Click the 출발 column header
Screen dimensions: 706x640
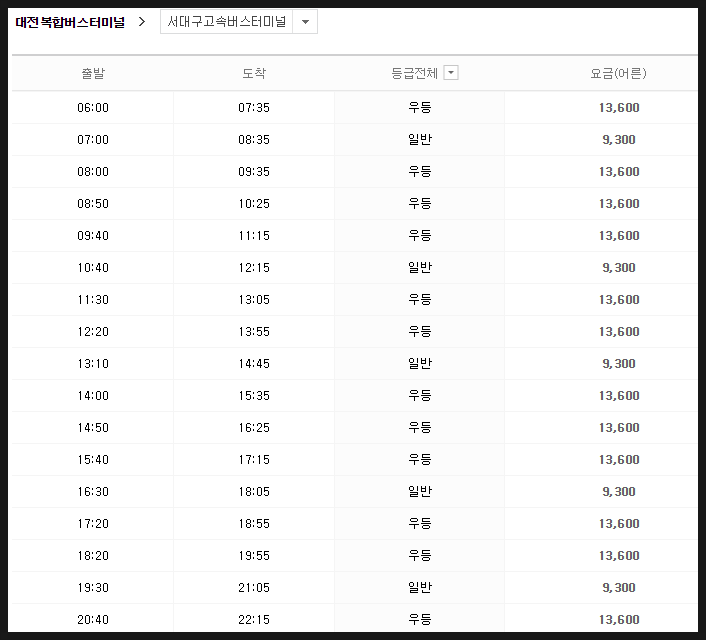click(x=93, y=73)
